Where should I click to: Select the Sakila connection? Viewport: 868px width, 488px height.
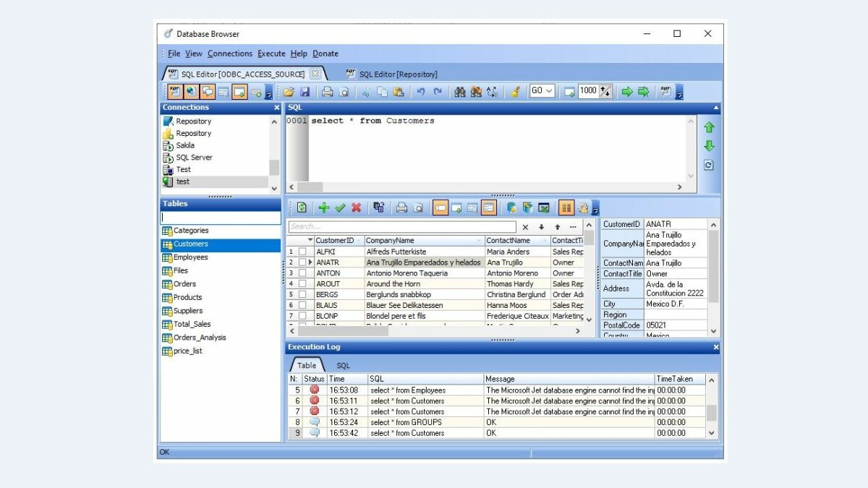point(185,145)
